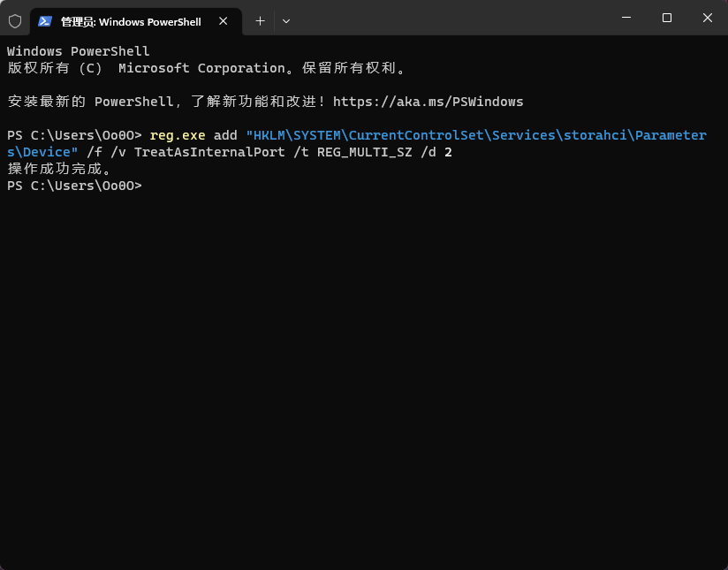The width and height of the screenshot is (728, 570).
Task: Close the Windows Terminal window
Action: pos(708,18)
